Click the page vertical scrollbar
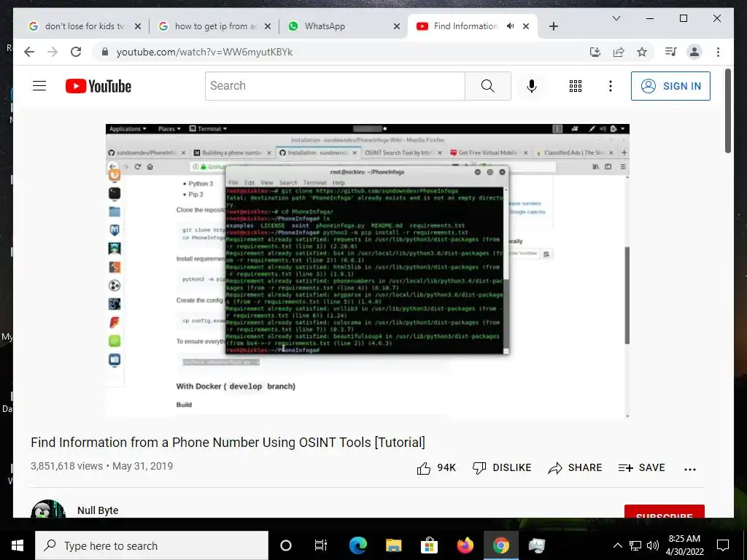This screenshot has height=560, width=747. tap(727, 111)
